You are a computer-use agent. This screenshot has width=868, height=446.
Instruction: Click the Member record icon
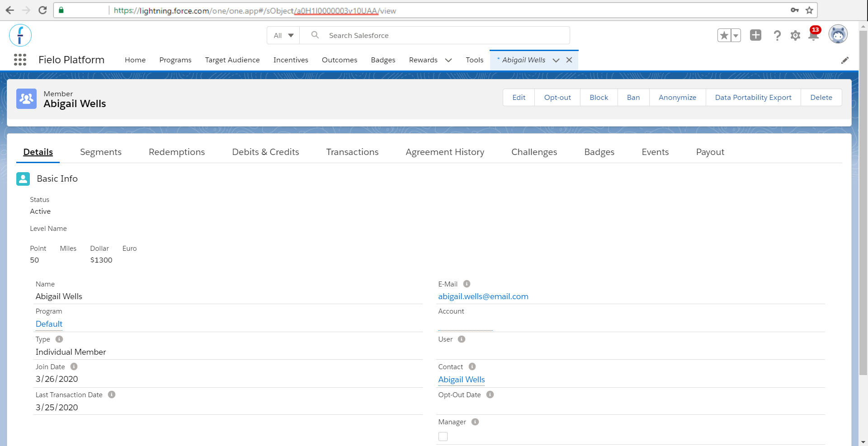[x=26, y=99]
